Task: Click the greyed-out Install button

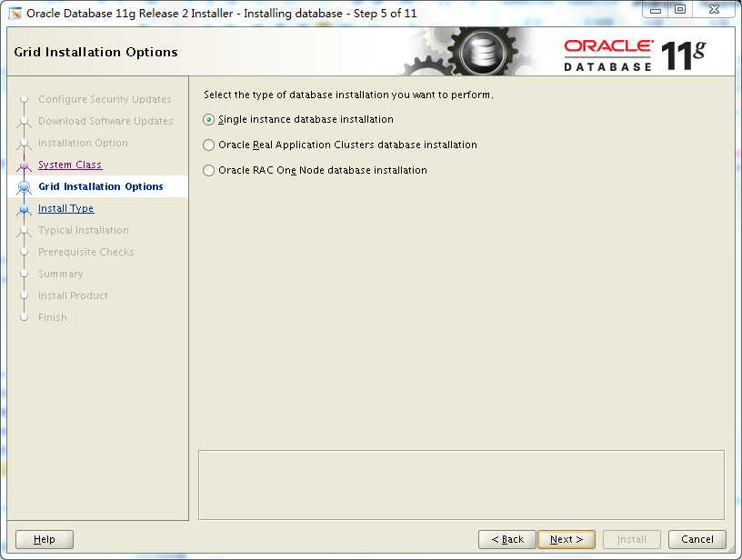Action: pyautogui.click(x=632, y=539)
